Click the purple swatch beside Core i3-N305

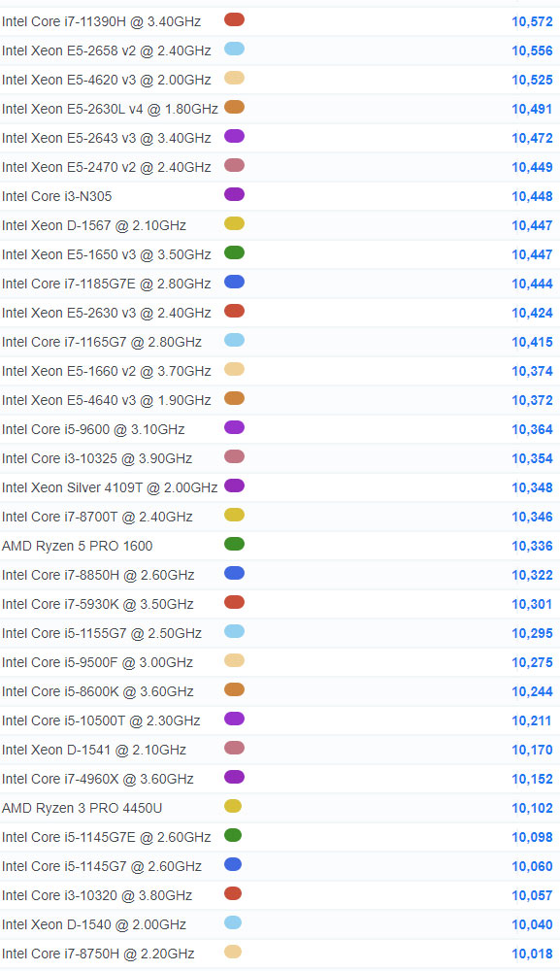[234, 194]
